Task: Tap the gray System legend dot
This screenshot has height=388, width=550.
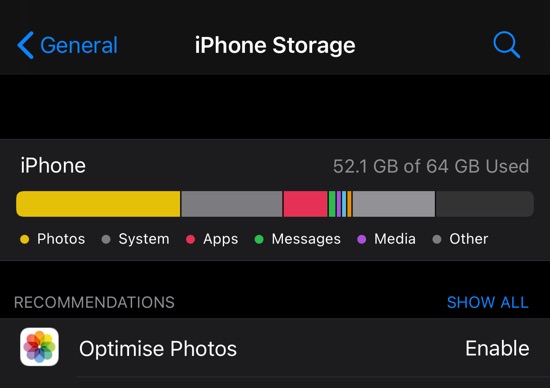Action: pyautogui.click(x=106, y=239)
